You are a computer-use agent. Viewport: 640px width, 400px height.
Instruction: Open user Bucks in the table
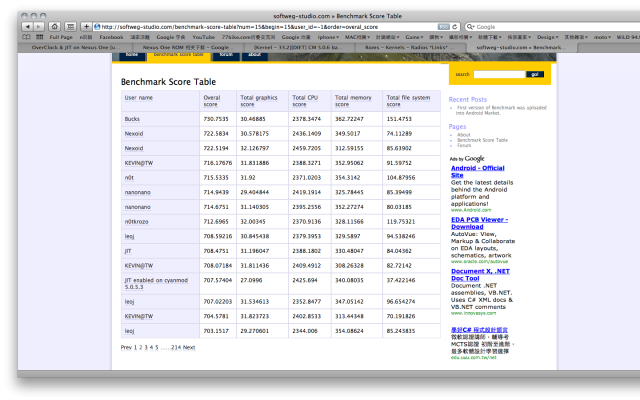pyautogui.click(x=132, y=119)
